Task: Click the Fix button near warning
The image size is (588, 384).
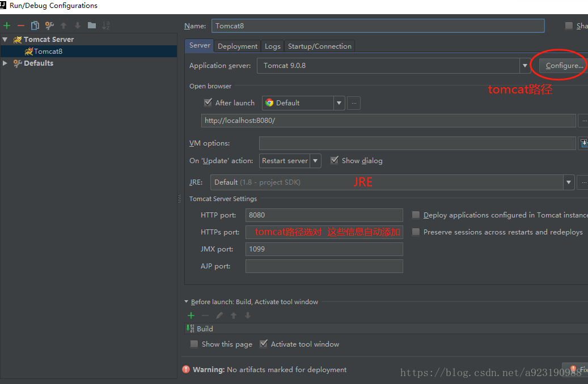Action: pos(576,369)
